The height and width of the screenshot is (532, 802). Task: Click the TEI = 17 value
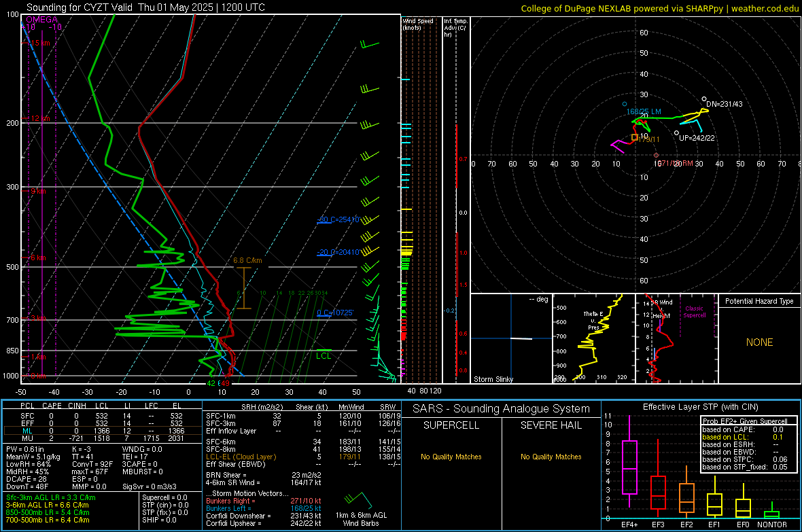[135, 457]
